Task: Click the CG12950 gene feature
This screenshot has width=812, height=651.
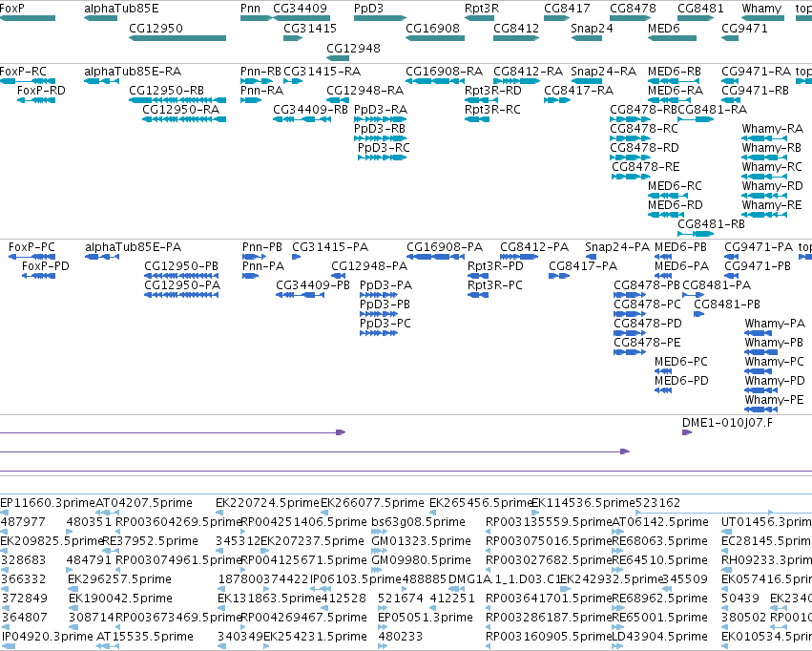Action: click(177, 38)
